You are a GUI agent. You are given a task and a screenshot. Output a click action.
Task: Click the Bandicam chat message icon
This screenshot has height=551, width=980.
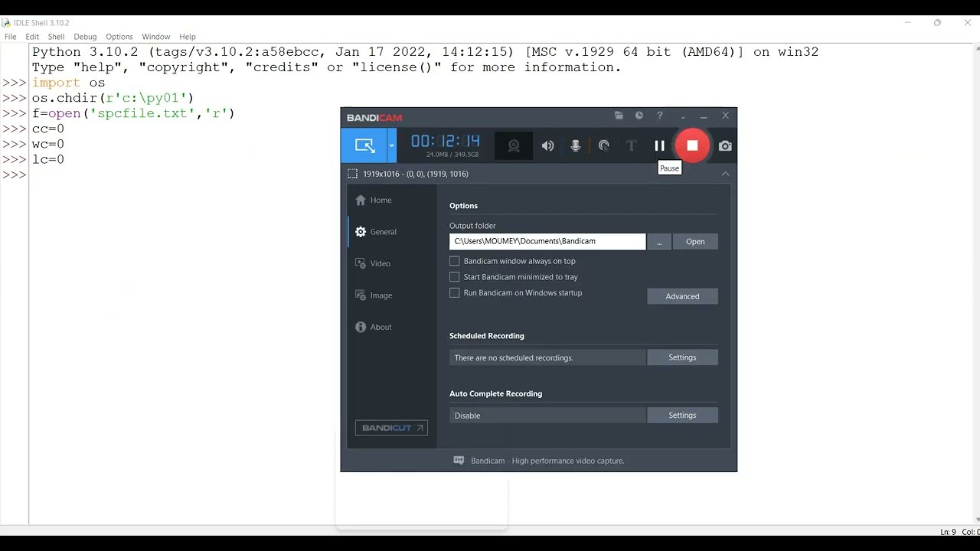coord(459,461)
